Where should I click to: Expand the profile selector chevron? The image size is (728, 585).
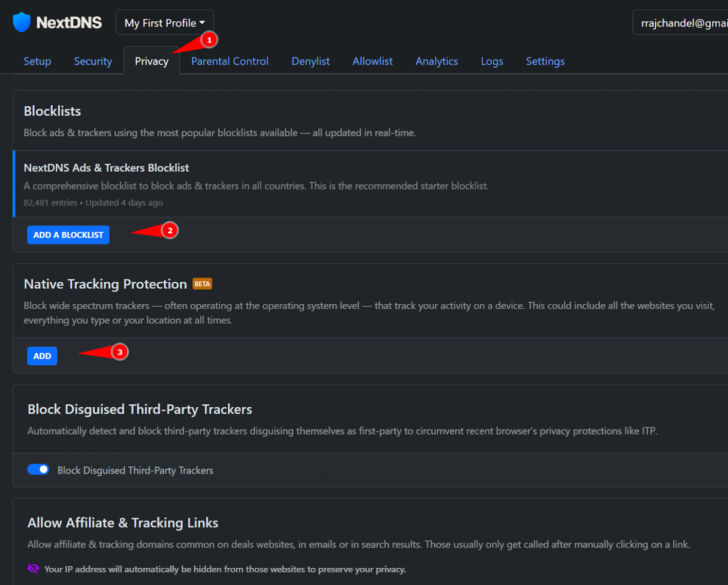pos(202,22)
